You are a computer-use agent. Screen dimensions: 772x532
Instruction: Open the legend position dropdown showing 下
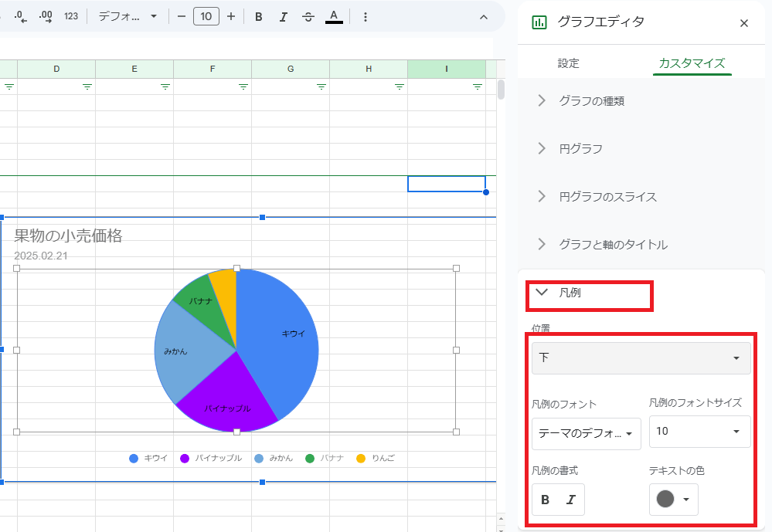[x=641, y=357]
